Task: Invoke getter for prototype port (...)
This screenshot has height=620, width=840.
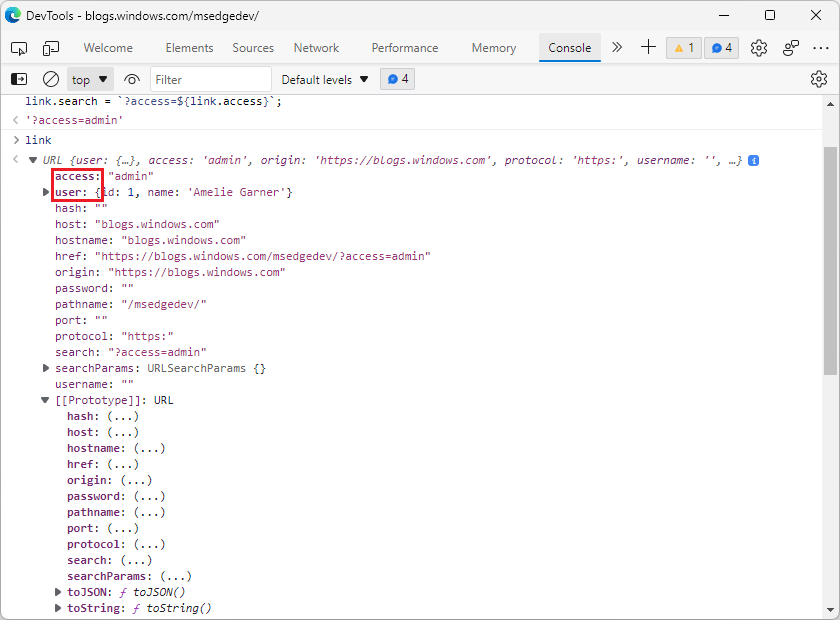Action: tap(123, 528)
